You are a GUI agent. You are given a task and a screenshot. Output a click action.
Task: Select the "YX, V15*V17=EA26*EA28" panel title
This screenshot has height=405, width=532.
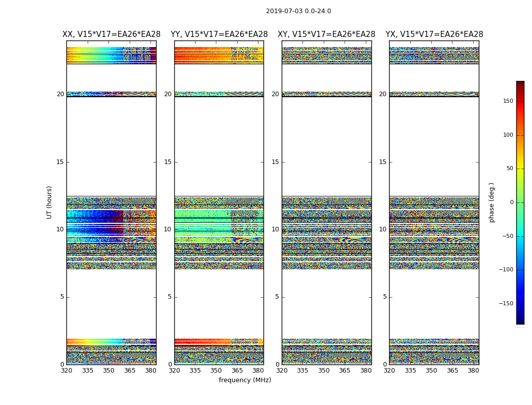[x=434, y=34]
